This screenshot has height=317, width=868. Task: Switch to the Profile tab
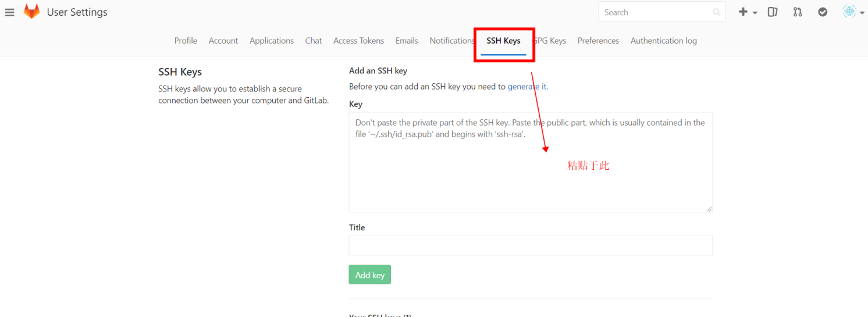[186, 41]
